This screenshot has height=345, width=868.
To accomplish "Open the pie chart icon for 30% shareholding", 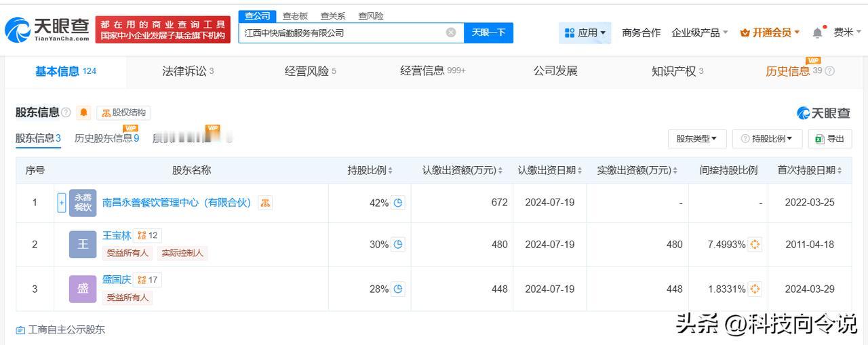I will pos(398,245).
